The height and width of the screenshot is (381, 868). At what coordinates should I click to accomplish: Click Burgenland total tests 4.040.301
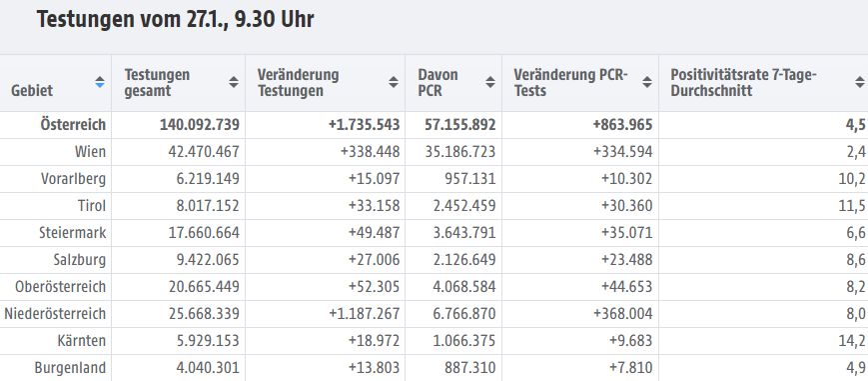coord(204,368)
